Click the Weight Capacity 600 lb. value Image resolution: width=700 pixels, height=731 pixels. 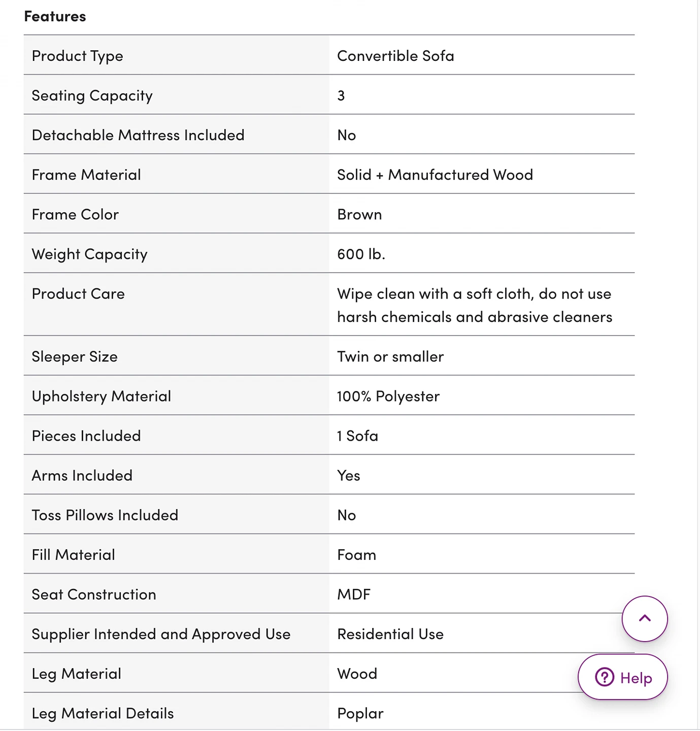coord(361,254)
